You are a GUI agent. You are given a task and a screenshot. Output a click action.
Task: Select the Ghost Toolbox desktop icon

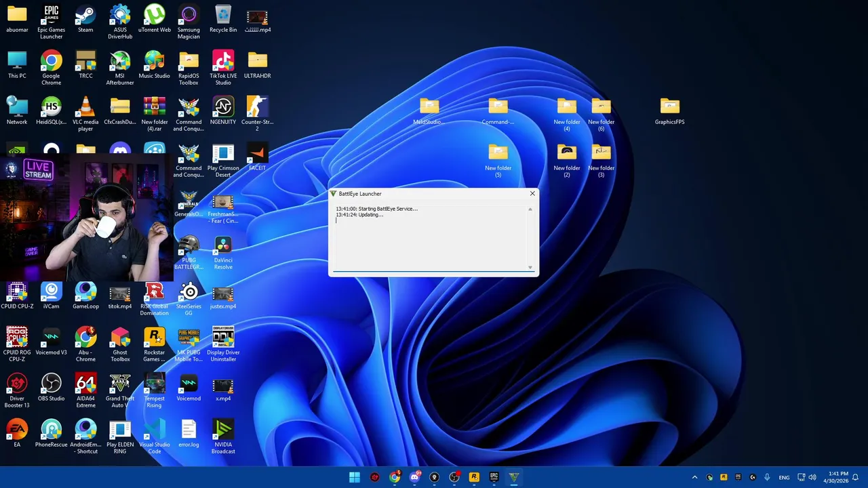[x=120, y=344]
